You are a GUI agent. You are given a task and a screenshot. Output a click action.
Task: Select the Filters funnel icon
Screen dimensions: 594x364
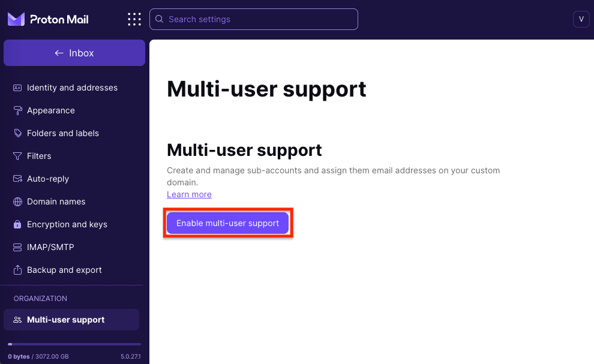pyautogui.click(x=17, y=156)
